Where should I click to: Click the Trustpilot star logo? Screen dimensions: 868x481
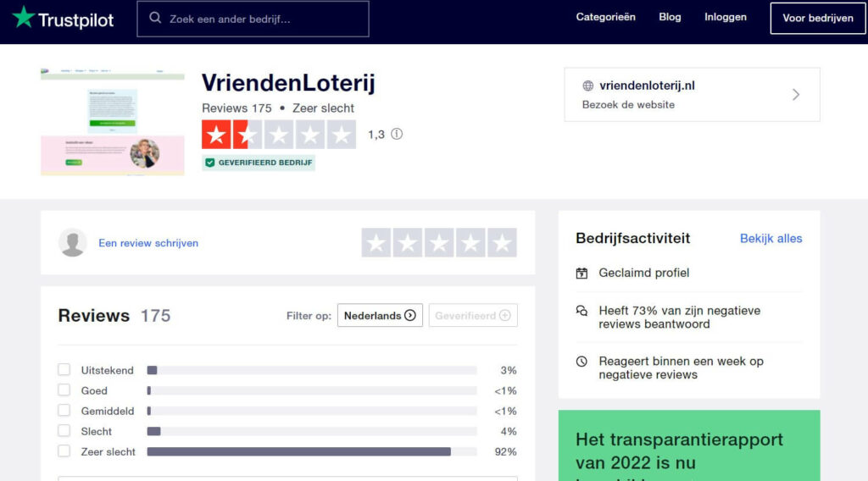point(23,17)
